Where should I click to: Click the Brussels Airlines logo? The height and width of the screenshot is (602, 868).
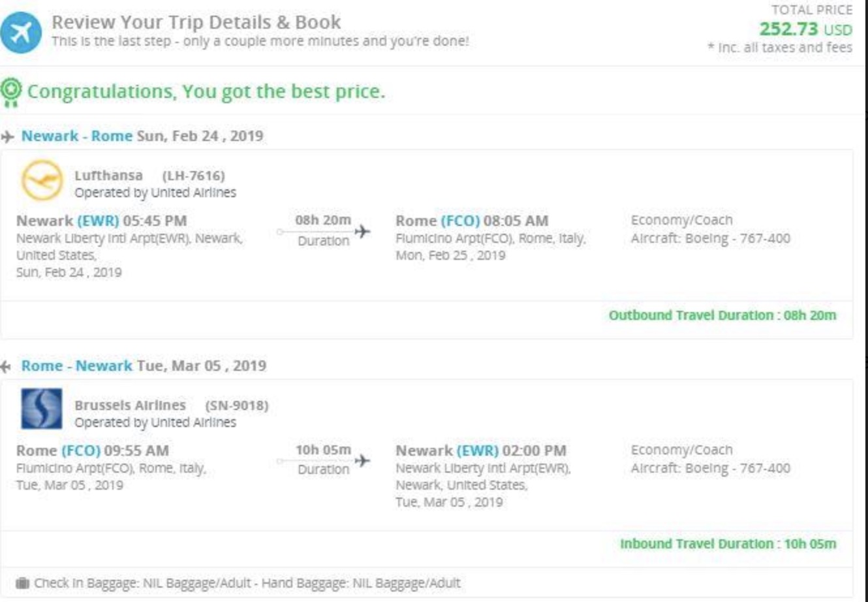coord(42,409)
